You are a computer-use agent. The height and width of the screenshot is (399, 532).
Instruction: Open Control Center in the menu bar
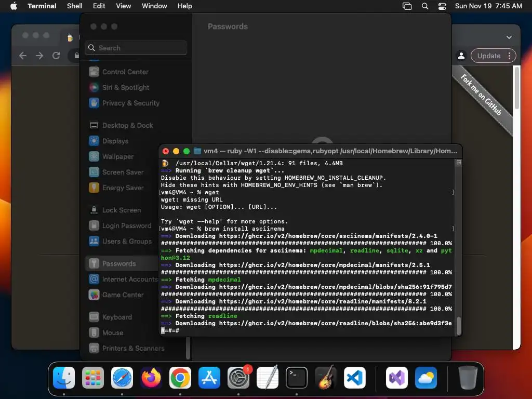442,6
